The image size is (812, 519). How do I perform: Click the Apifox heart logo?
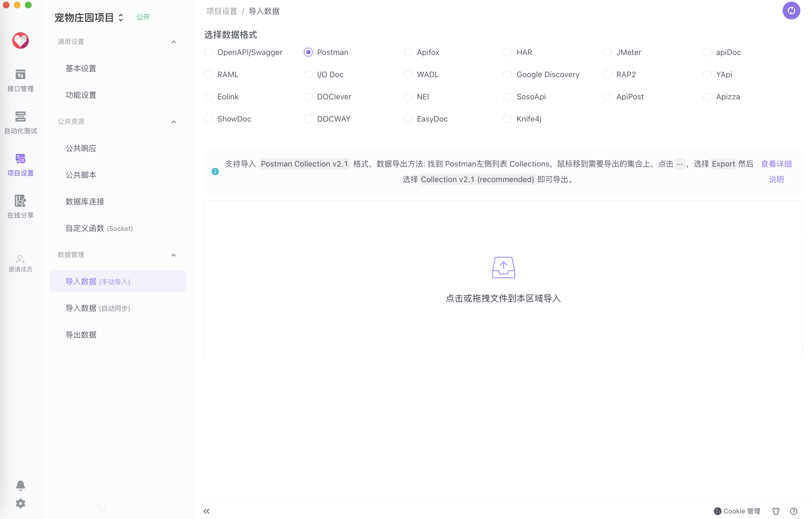(20, 41)
